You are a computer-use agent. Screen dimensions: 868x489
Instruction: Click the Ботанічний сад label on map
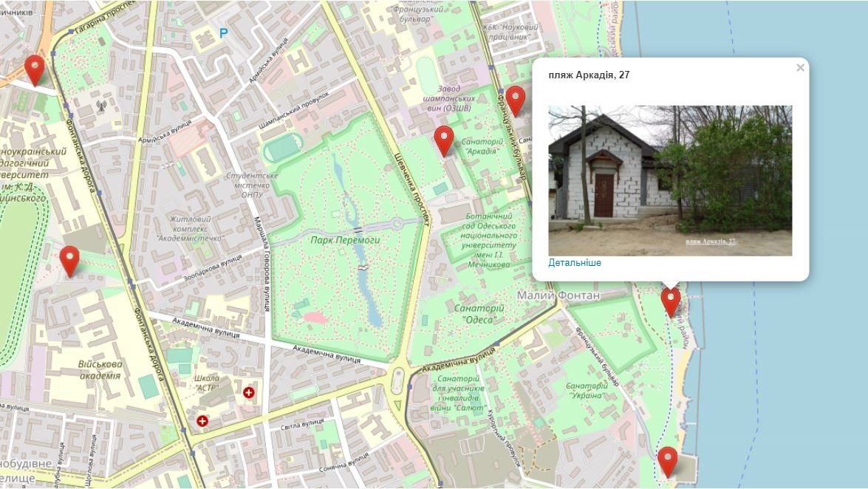[x=488, y=240]
